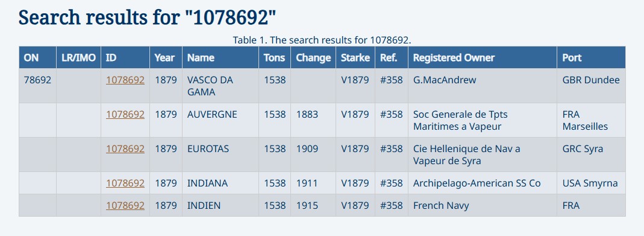Click the ON column header

[x=37, y=57]
